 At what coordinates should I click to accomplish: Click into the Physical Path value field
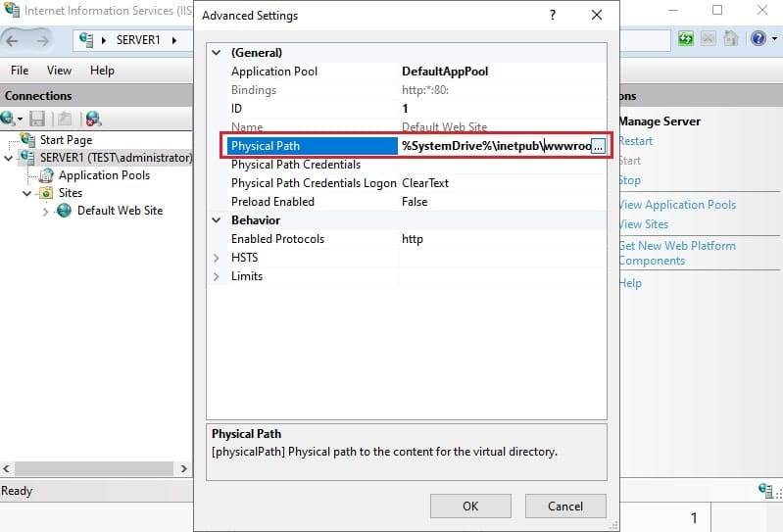(495, 146)
